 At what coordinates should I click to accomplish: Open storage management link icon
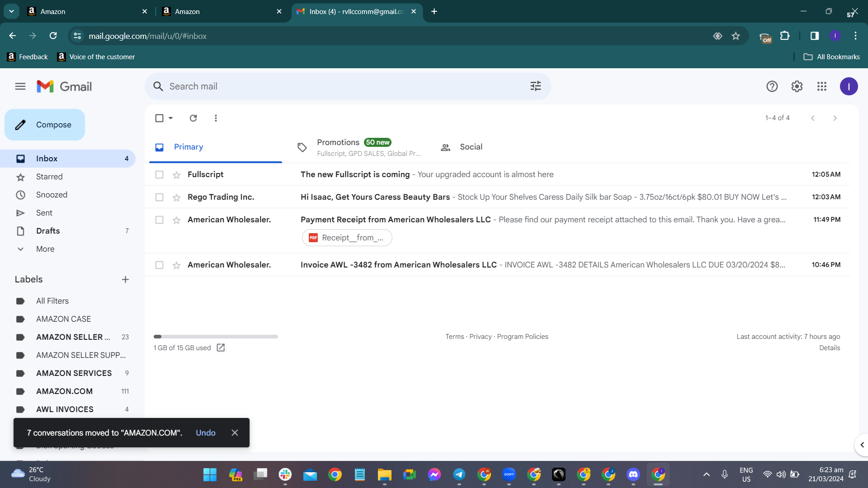pyautogui.click(x=221, y=348)
